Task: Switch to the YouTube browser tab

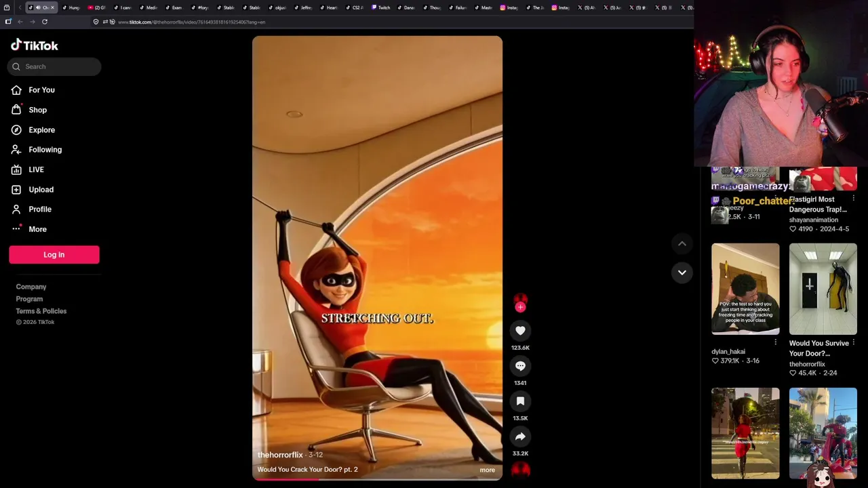Action: point(96,7)
